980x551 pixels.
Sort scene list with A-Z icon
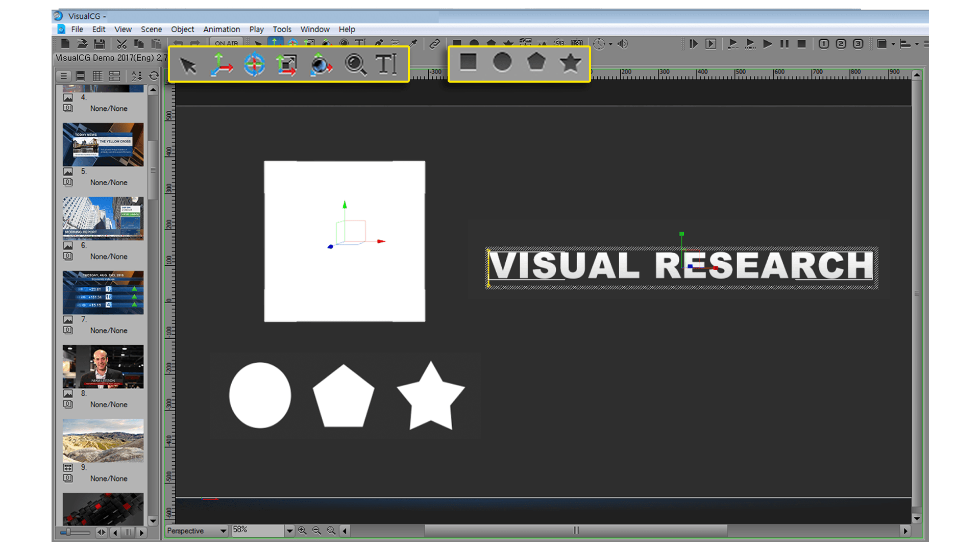pyautogui.click(x=136, y=76)
